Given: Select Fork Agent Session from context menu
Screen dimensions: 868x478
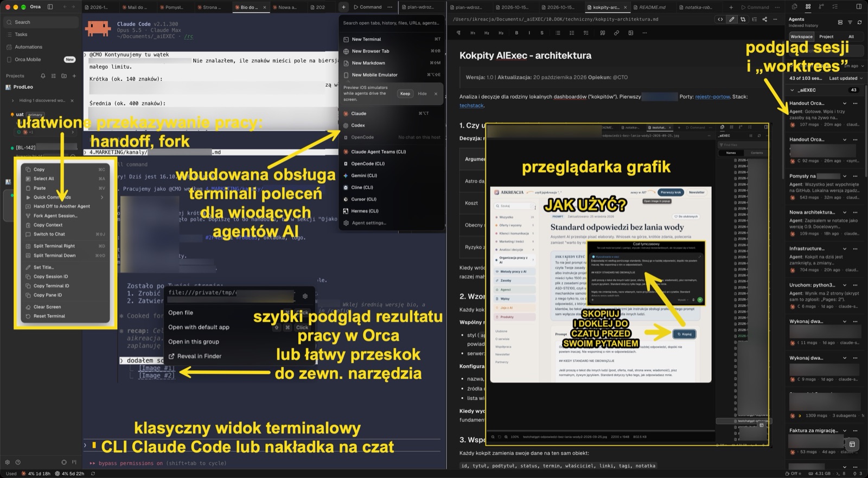Looking at the screenshot, I should point(65,215).
